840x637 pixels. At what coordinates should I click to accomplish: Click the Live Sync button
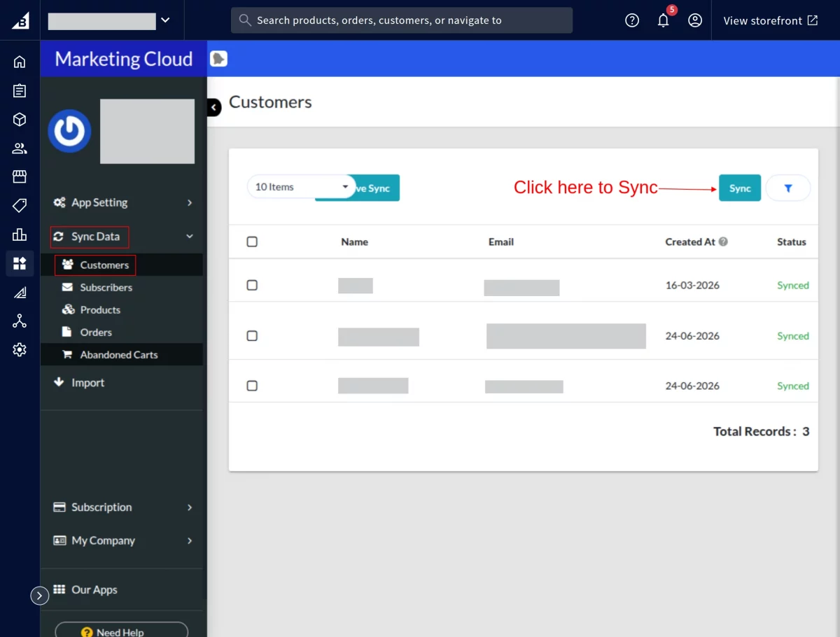click(377, 188)
